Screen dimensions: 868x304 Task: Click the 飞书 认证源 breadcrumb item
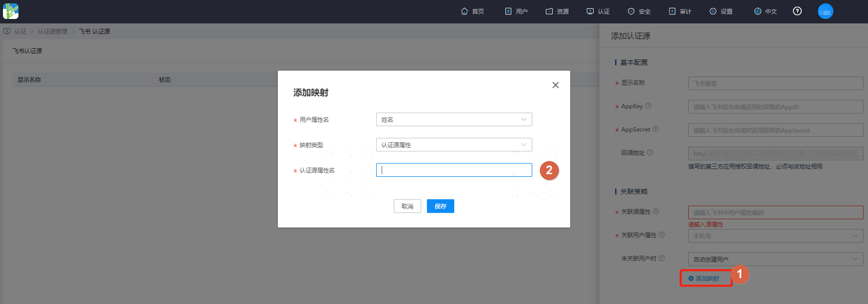[94, 31]
